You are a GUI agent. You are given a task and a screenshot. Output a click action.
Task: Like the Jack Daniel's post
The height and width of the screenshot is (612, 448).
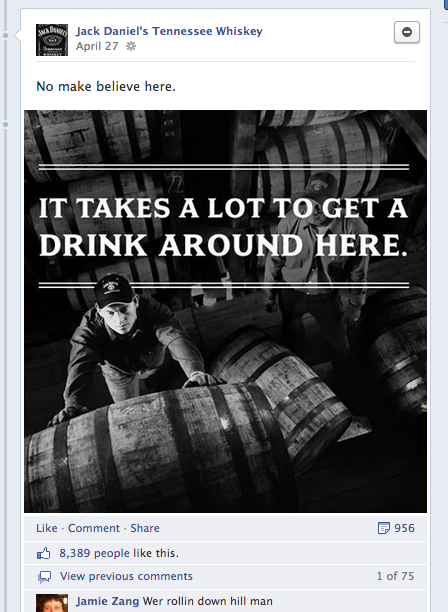pyautogui.click(x=46, y=528)
